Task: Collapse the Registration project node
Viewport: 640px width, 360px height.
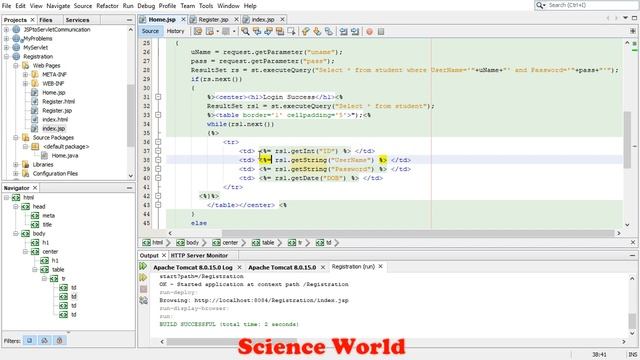Action: [6, 56]
